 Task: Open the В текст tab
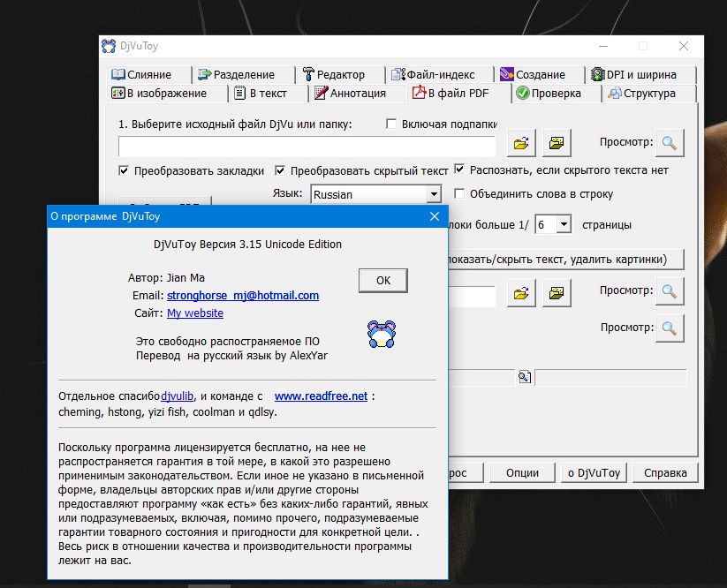pyautogui.click(x=268, y=93)
